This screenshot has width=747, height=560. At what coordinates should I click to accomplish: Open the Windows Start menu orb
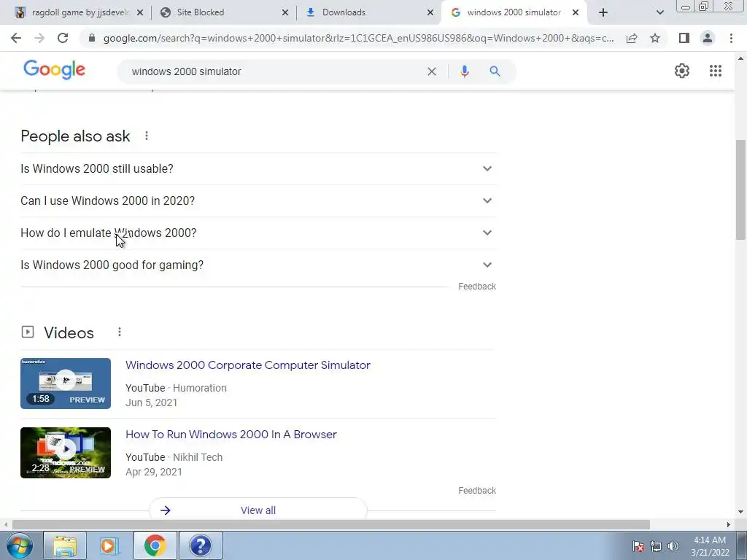pos(18,545)
